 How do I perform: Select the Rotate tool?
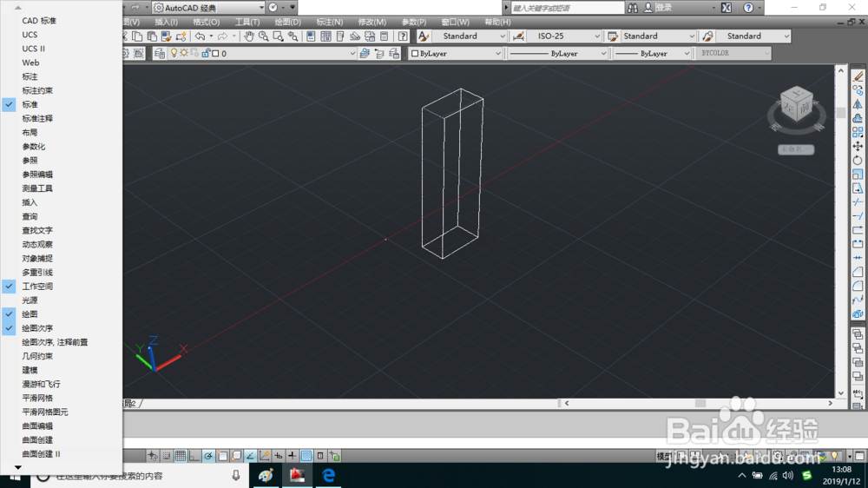click(x=858, y=160)
